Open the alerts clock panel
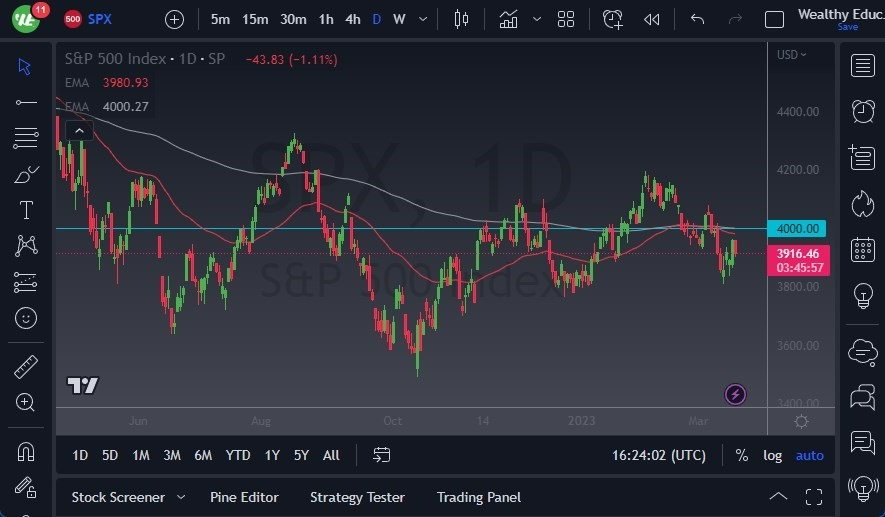Screen dimensions: 885x517 (x=862, y=111)
